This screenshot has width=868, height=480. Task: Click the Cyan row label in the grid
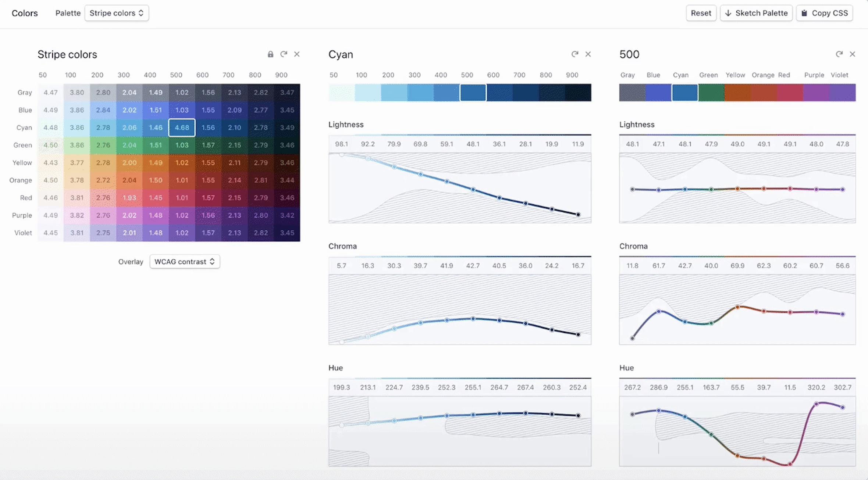[x=24, y=128]
